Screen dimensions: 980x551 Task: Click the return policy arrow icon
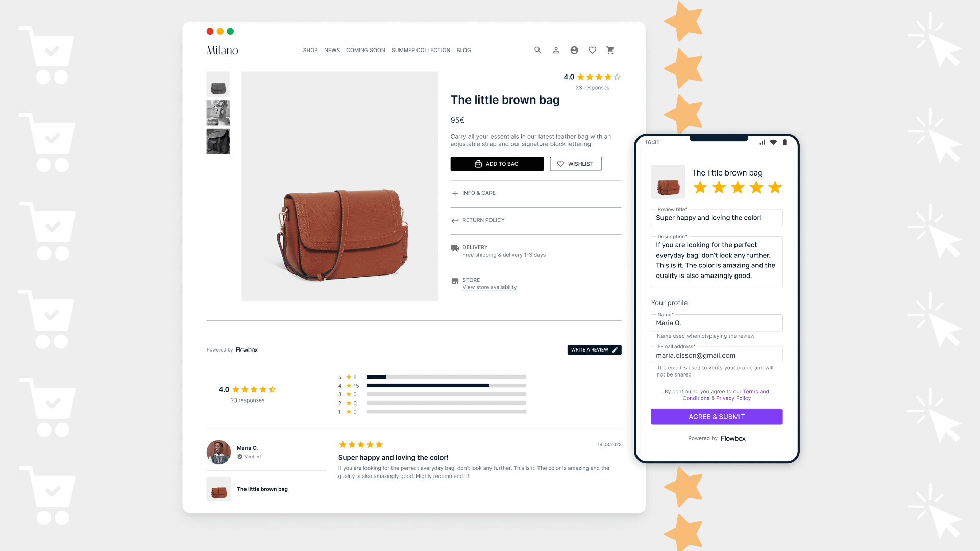(x=455, y=220)
